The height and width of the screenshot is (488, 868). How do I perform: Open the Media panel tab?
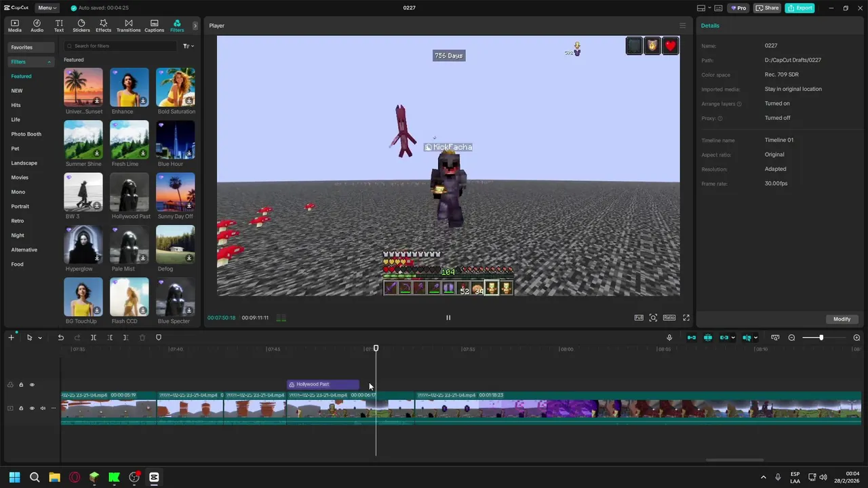pos(14,26)
